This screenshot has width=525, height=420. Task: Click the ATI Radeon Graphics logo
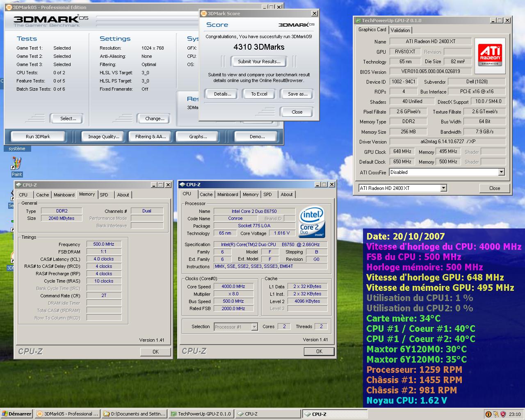coord(490,55)
